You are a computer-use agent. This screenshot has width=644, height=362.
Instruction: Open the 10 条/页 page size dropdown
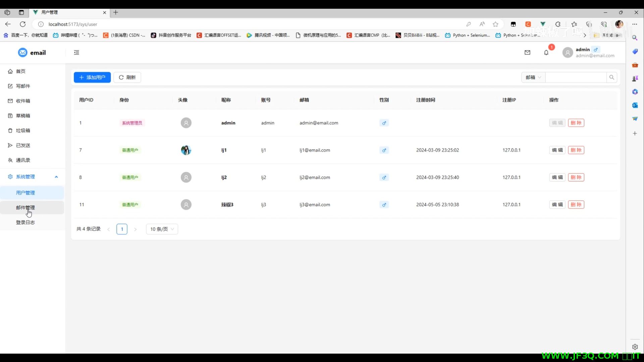point(162,229)
